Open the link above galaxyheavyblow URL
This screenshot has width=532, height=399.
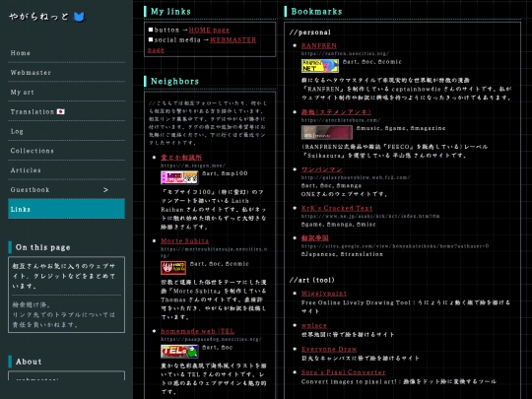pyautogui.click(x=321, y=169)
